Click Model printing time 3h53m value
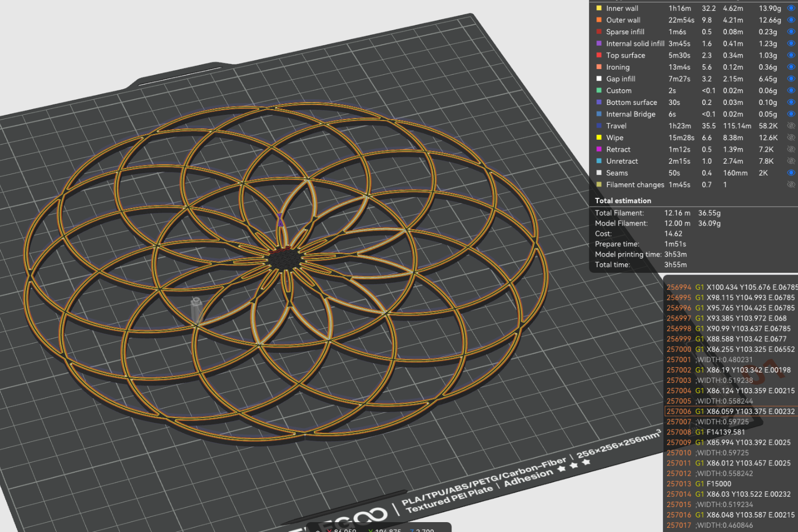The image size is (798, 532). point(675,255)
